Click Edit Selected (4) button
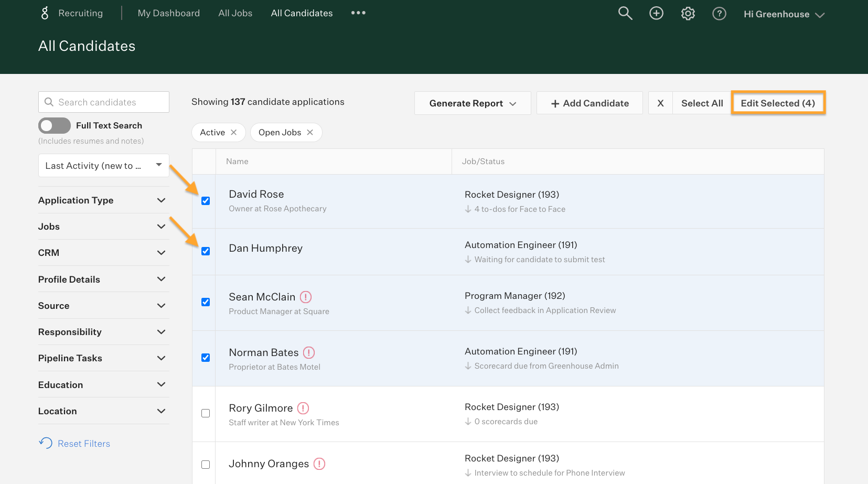The height and width of the screenshot is (484, 868). [778, 103]
